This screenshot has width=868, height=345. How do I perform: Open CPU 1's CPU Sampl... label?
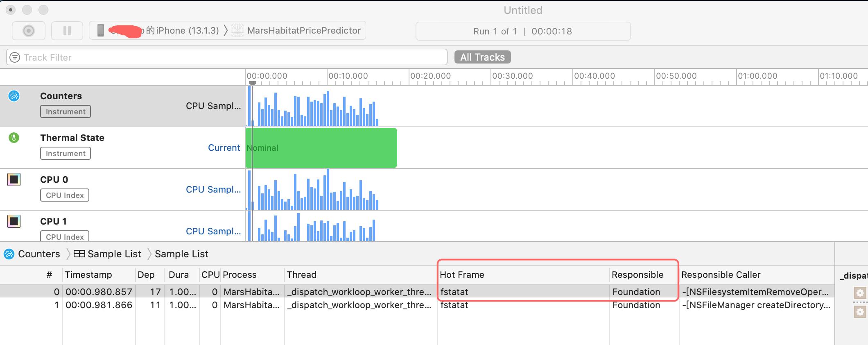pos(213,231)
